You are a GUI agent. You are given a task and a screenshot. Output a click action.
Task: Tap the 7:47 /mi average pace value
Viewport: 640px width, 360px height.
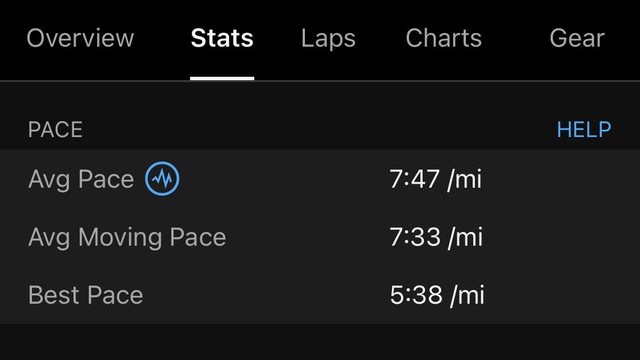[436, 179]
